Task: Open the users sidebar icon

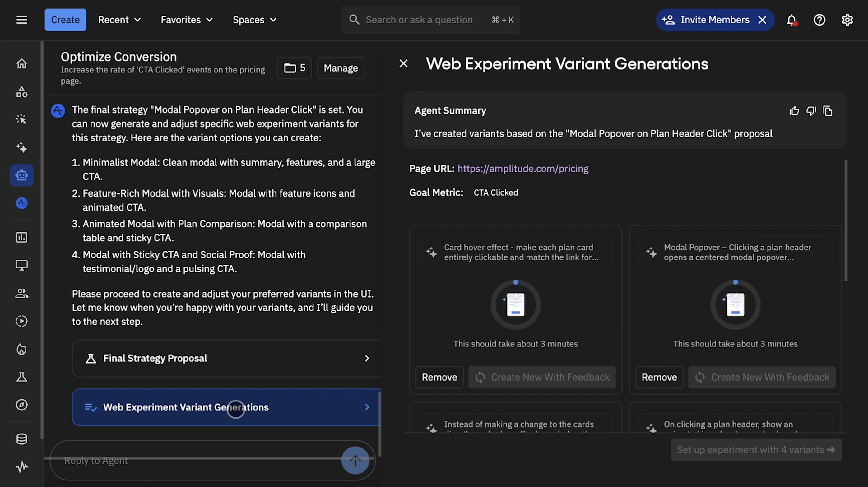Action: point(21,293)
